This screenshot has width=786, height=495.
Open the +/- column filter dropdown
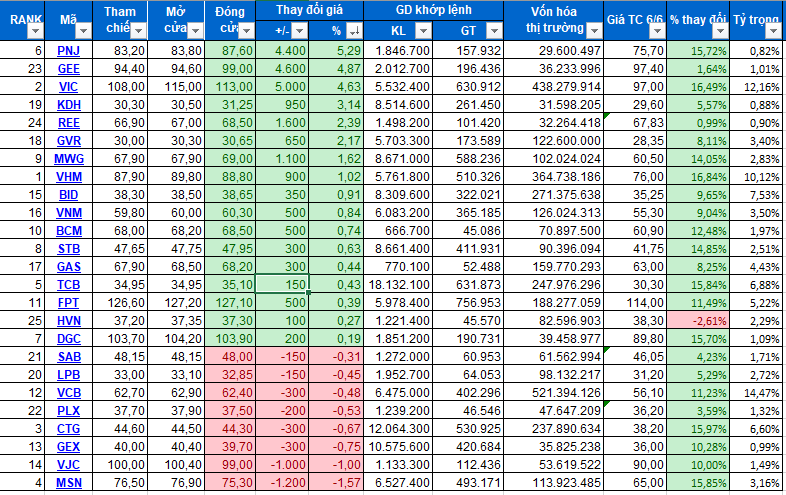coord(299,31)
